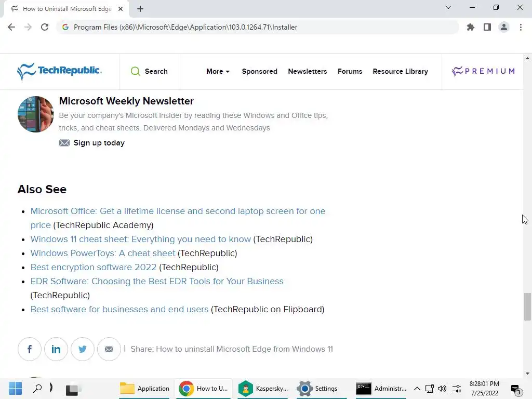The height and width of the screenshot is (399, 532).
Task: Open the Chrome profile avatar
Action: tap(504, 27)
